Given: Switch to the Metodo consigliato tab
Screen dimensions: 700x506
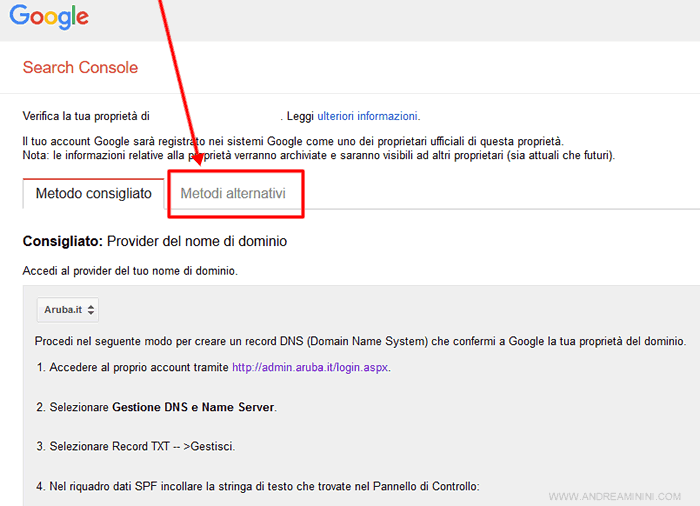Looking at the screenshot, I should (x=93, y=193).
